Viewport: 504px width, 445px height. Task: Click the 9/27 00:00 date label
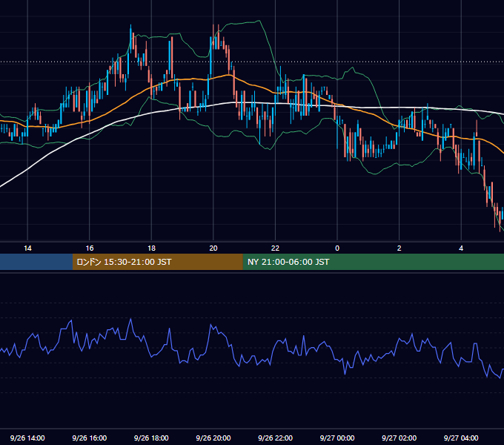coord(337,438)
